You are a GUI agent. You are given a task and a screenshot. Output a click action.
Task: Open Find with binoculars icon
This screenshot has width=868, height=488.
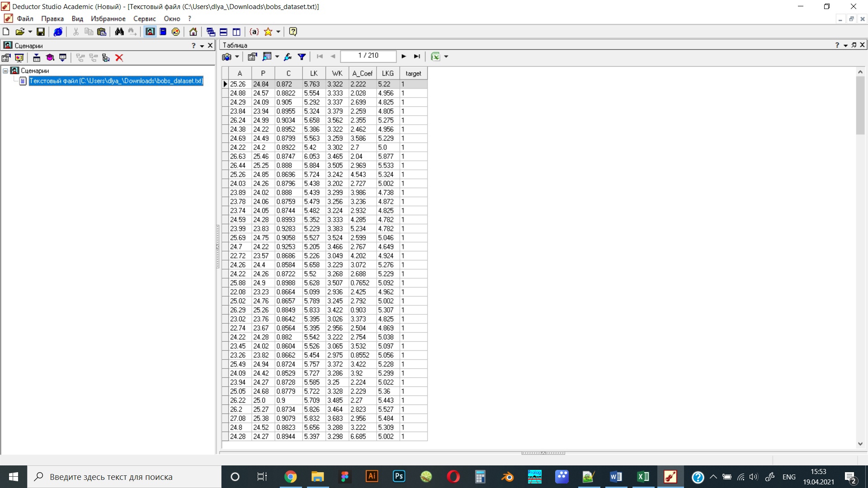click(119, 32)
